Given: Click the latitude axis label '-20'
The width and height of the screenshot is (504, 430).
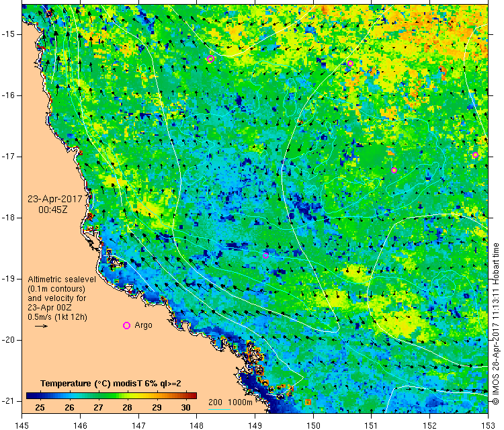Looking at the screenshot, I should (7, 340).
